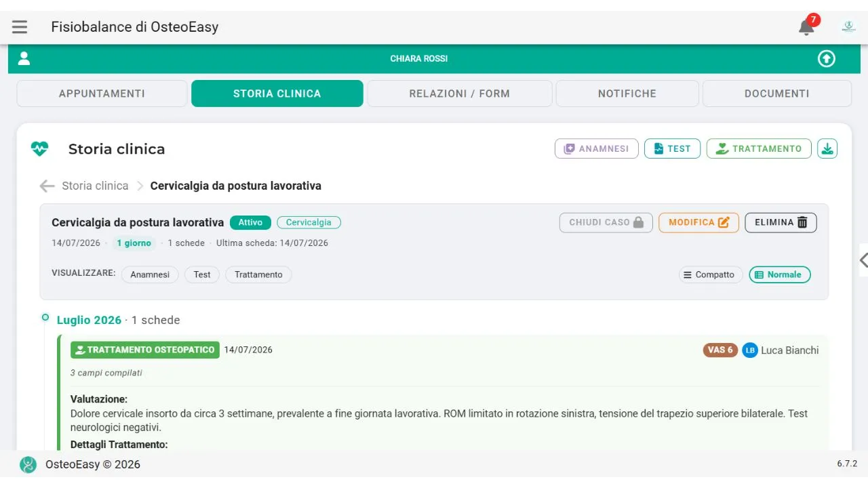Click the Storia clinica breadcrumb link
This screenshot has height=488, width=868.
(x=95, y=186)
